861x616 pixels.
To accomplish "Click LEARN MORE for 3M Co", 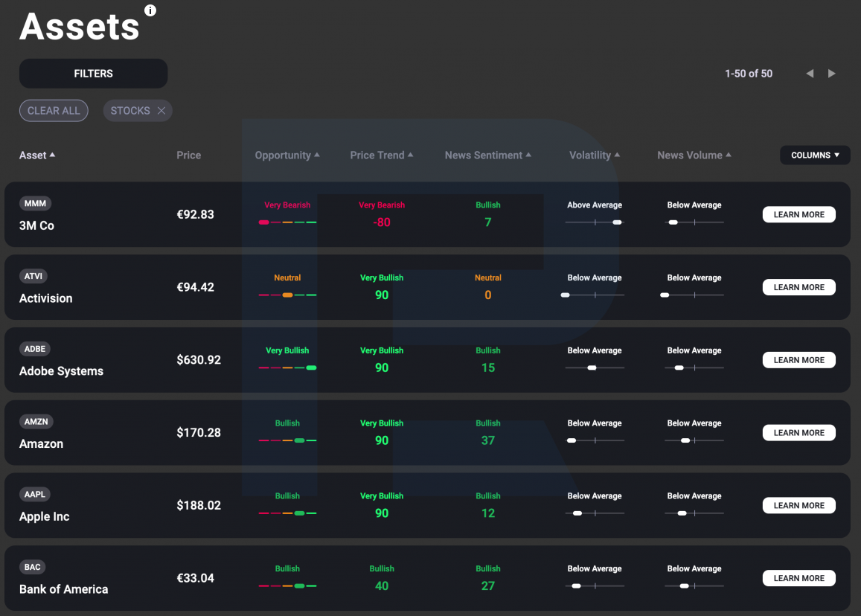I will coord(799,215).
